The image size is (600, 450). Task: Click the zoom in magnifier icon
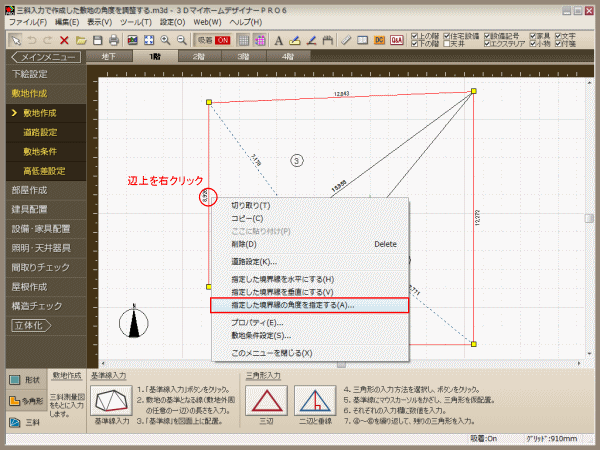tap(165, 39)
